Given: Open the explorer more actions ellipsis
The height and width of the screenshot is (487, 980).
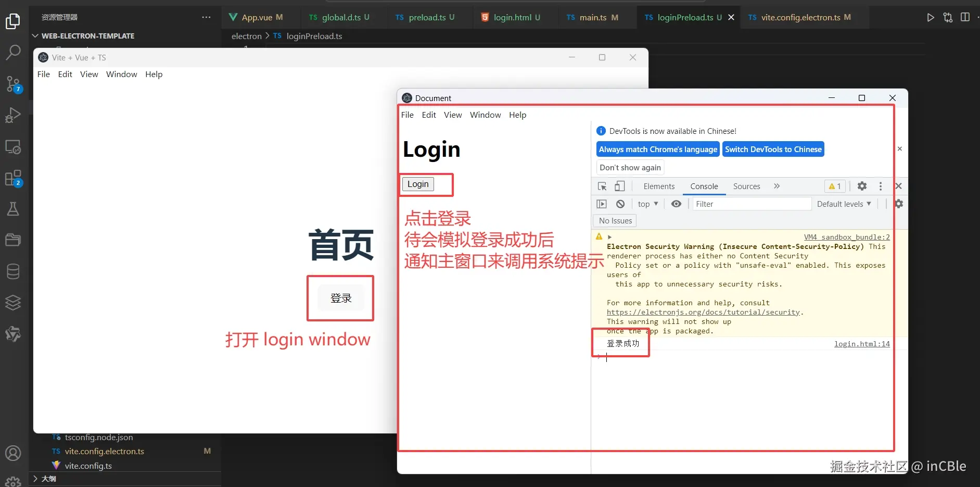Looking at the screenshot, I should click(206, 17).
